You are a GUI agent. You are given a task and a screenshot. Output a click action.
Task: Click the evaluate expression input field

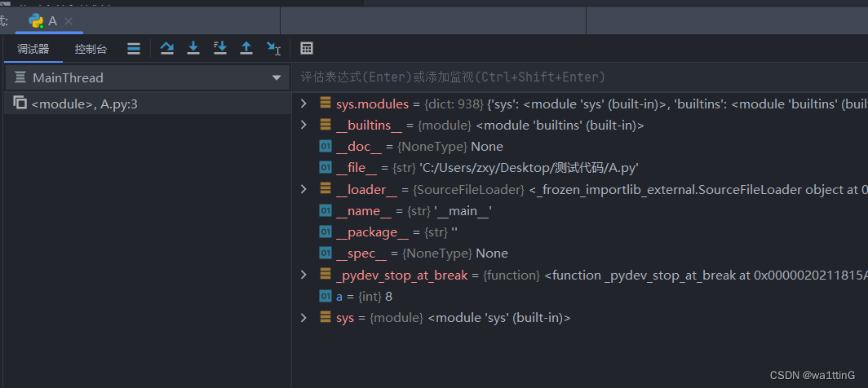pos(571,77)
